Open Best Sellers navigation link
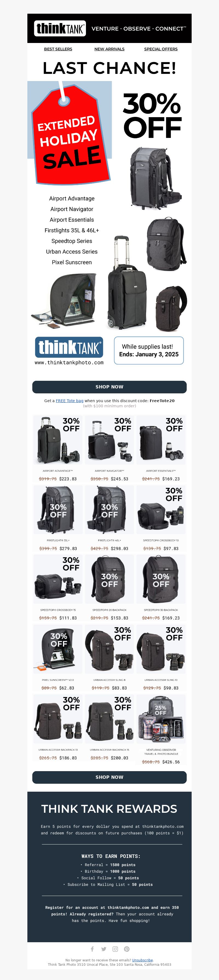The image size is (219, 980). click(58, 49)
